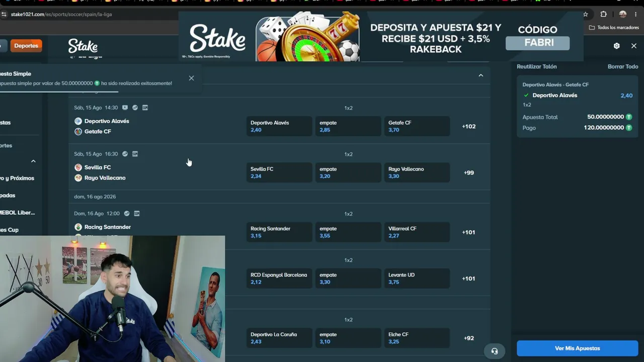Viewport: 644px width, 362px height.
Task: Select Villarreal CF odds 2,27
Action: coord(417,232)
